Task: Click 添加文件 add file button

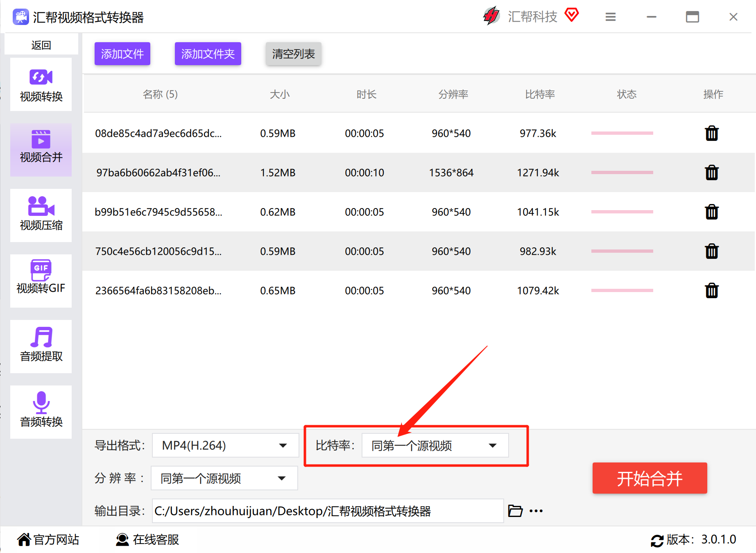Action: click(122, 54)
